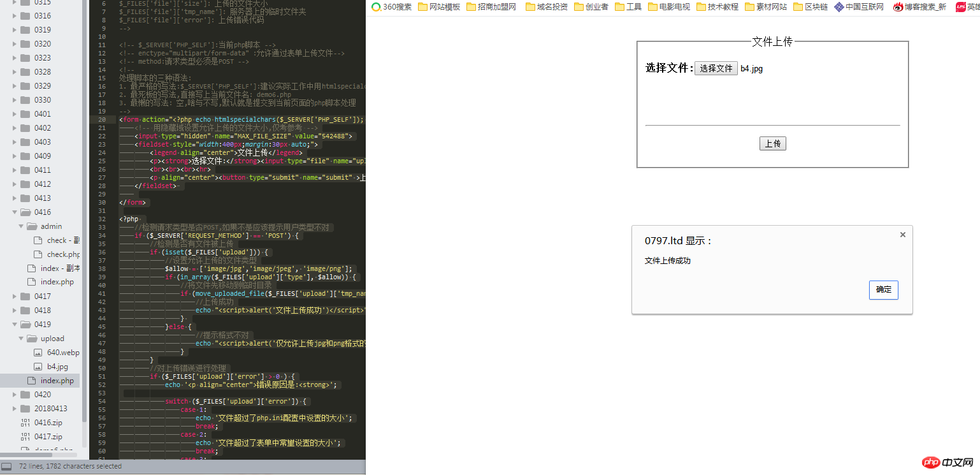The height and width of the screenshot is (475, 980).
Task: Click the 0329 folder icon
Action: [25, 86]
